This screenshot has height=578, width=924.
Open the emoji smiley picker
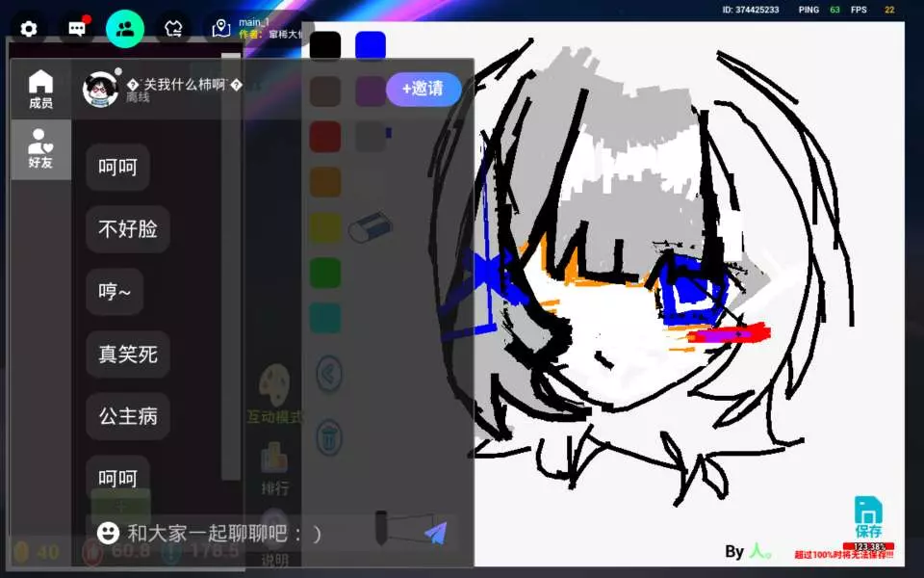109,533
